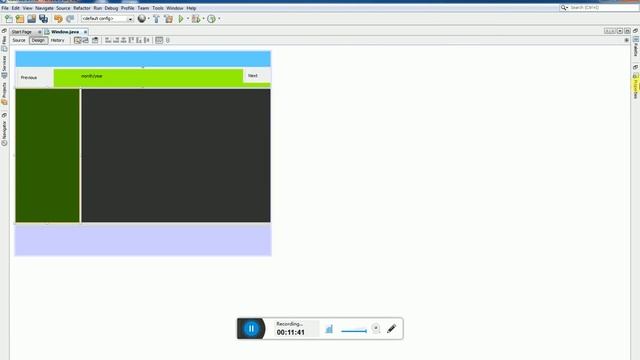Open the View menu

click(27, 8)
